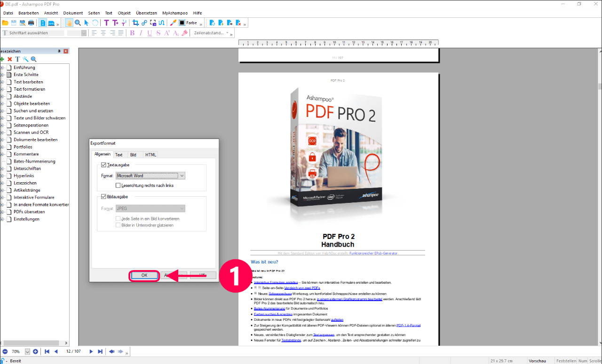Click the black Farbe color swatch

182,23
